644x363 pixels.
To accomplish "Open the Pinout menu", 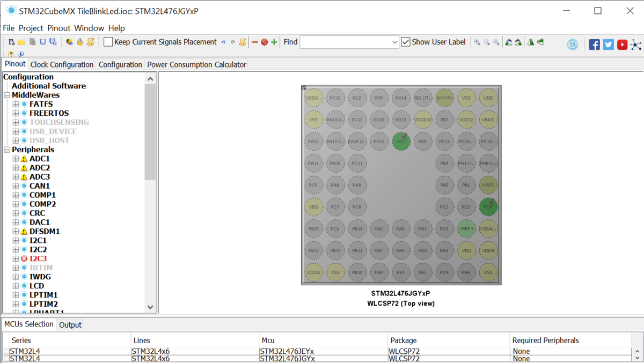I will (58, 28).
